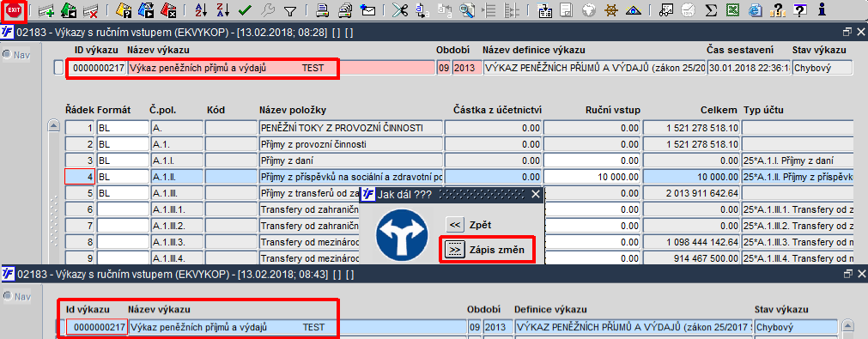This screenshot has height=339, width=868.
Task: Sort ascending with the A-Z icon
Action: (202, 10)
